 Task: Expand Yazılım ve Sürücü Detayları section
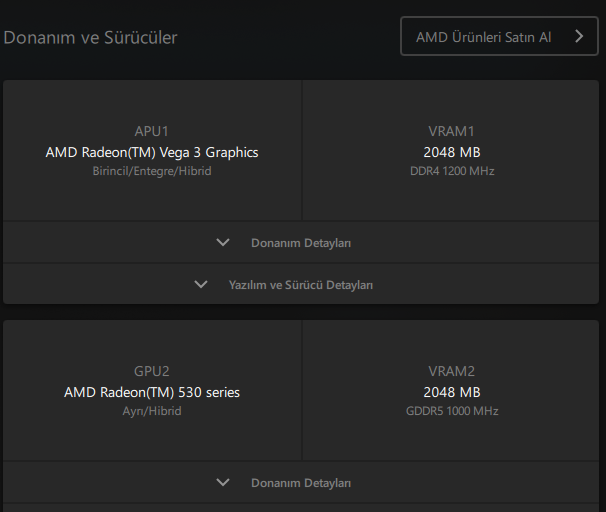tap(300, 285)
